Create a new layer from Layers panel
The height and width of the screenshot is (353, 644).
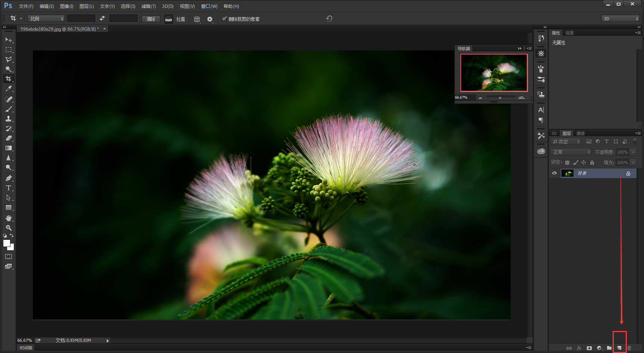point(619,348)
